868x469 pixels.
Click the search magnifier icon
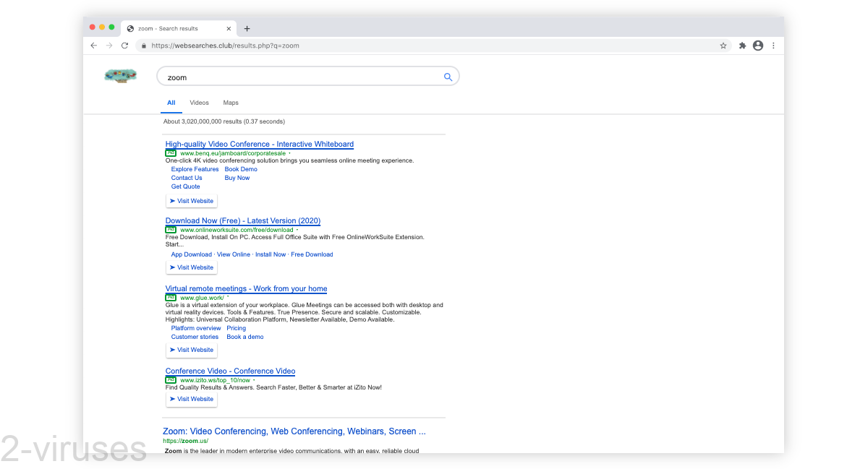pyautogui.click(x=447, y=77)
